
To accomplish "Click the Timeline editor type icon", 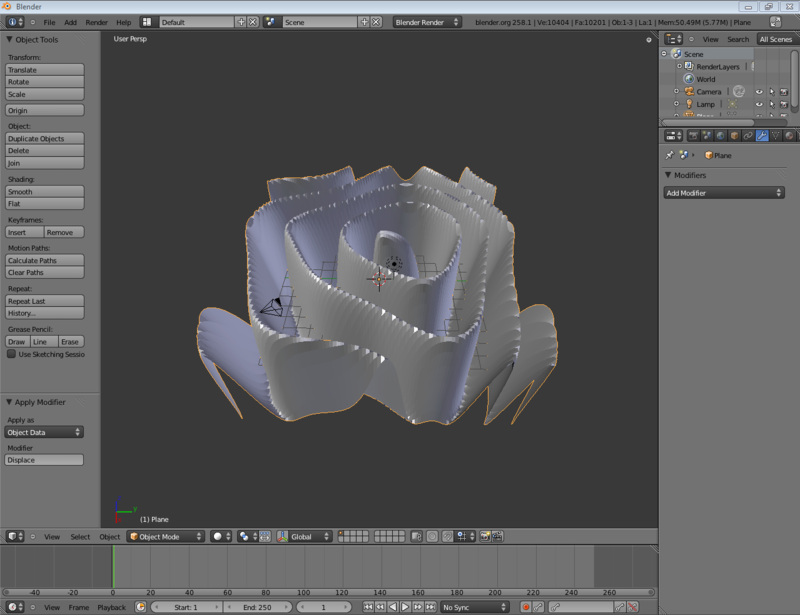I will click(15, 607).
